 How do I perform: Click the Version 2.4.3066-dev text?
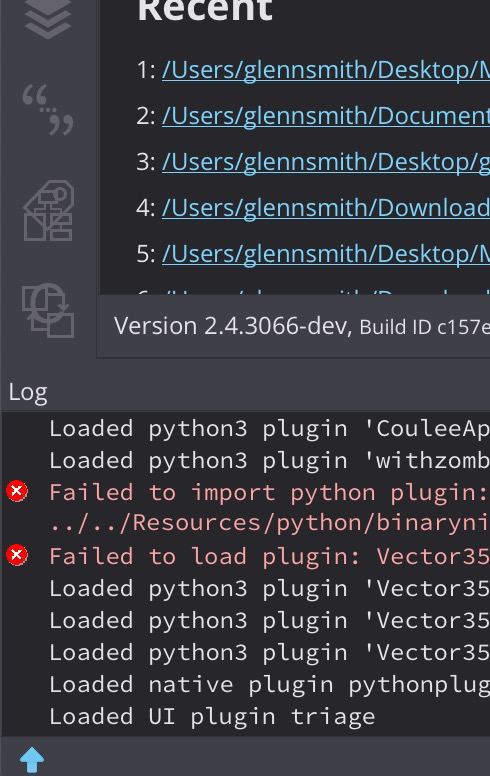point(233,326)
